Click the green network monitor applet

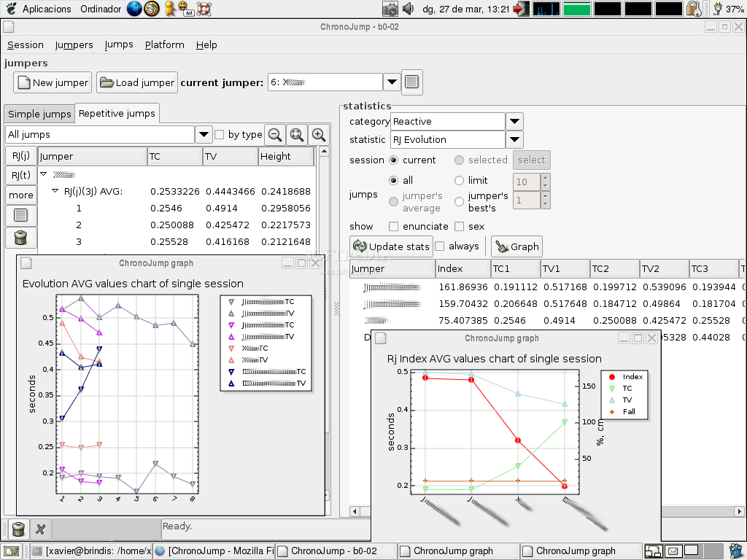pyautogui.click(x=576, y=9)
